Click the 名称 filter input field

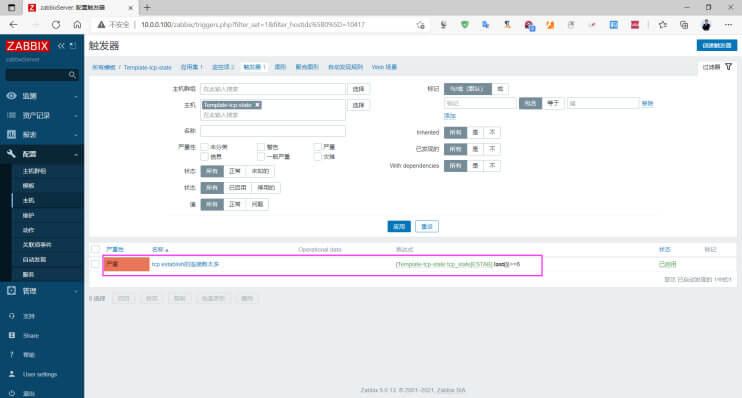(273, 131)
